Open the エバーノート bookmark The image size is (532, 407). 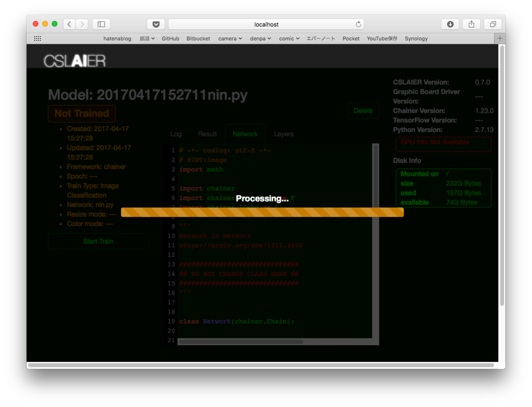321,38
